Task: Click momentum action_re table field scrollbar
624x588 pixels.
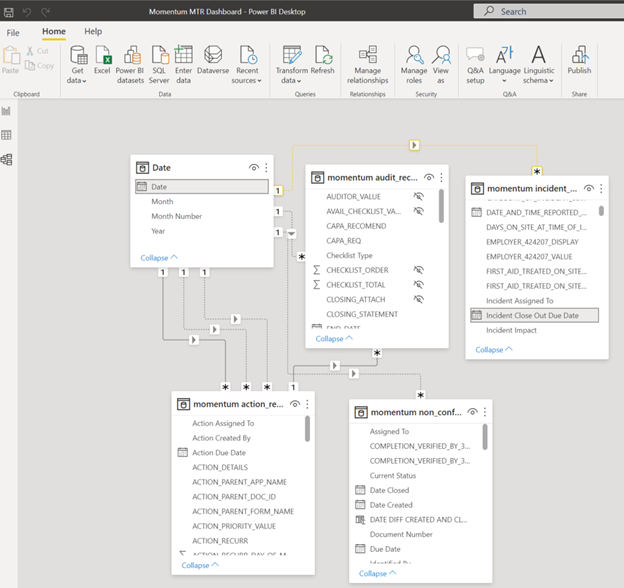Action: pos(307,429)
